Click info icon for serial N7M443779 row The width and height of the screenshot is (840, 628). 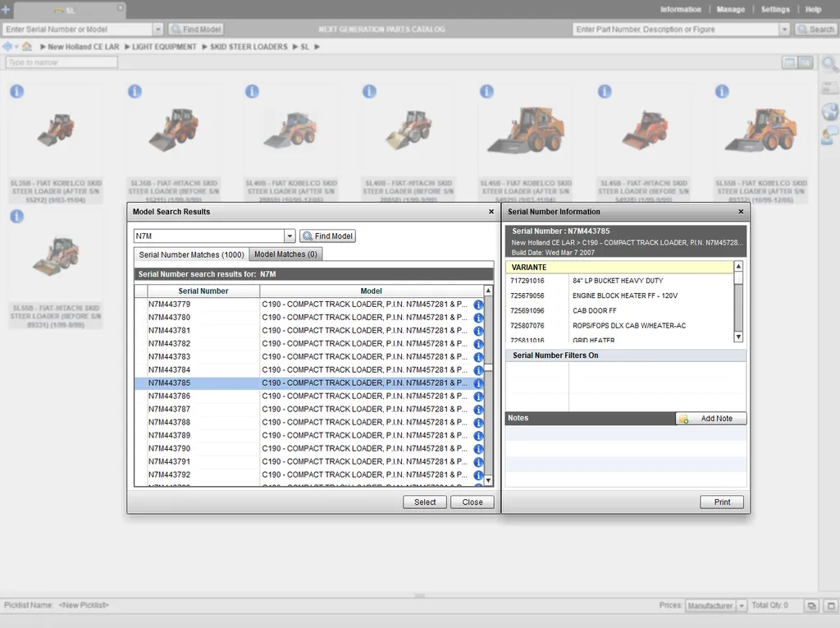point(478,305)
